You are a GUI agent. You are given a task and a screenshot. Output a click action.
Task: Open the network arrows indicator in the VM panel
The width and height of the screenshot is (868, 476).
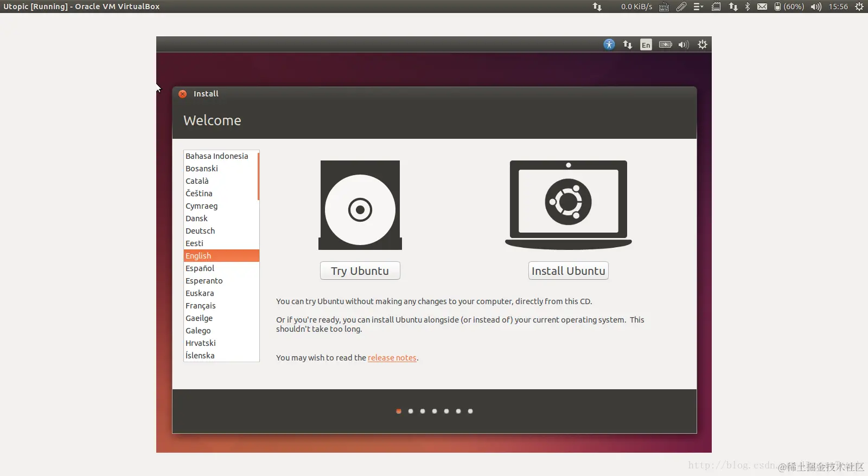(628, 44)
